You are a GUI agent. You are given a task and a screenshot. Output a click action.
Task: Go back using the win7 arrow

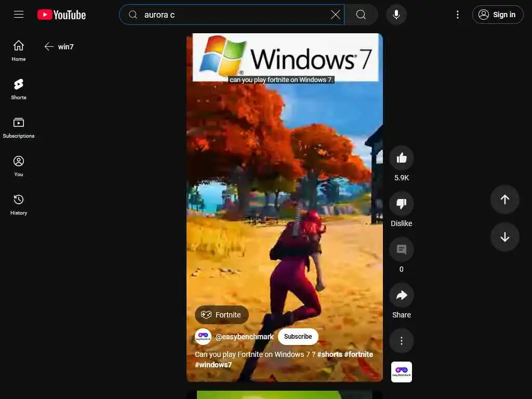point(49,46)
